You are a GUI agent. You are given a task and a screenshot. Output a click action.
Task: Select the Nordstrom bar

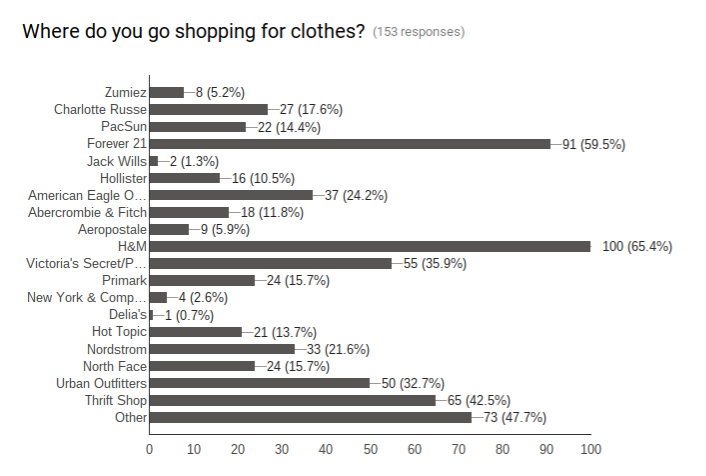pyautogui.click(x=222, y=349)
